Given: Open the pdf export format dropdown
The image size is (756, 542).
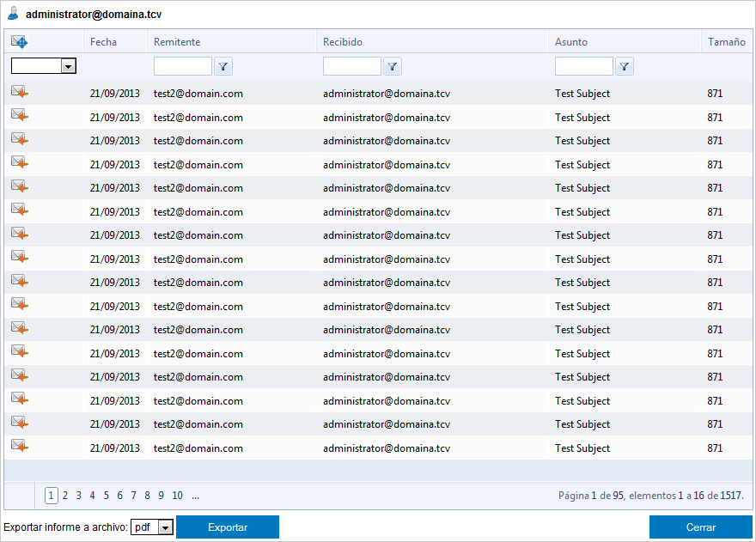Looking at the screenshot, I should 166,527.
